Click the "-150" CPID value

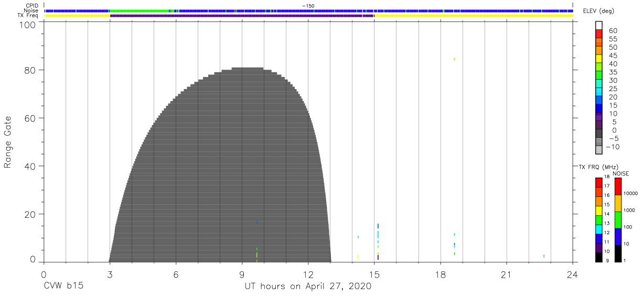[x=308, y=5]
